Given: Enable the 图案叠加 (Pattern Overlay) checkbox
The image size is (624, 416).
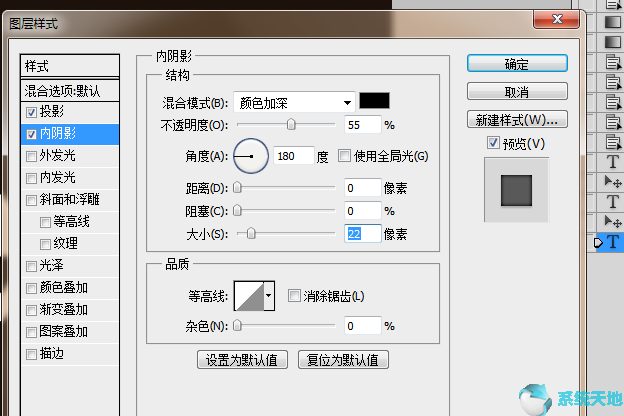Looking at the screenshot, I should (x=31, y=332).
